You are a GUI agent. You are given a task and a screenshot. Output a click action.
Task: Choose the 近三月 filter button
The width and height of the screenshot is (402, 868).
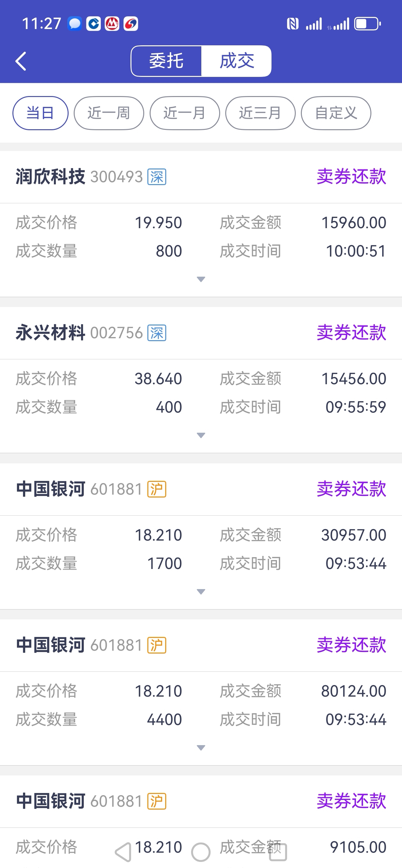(260, 113)
